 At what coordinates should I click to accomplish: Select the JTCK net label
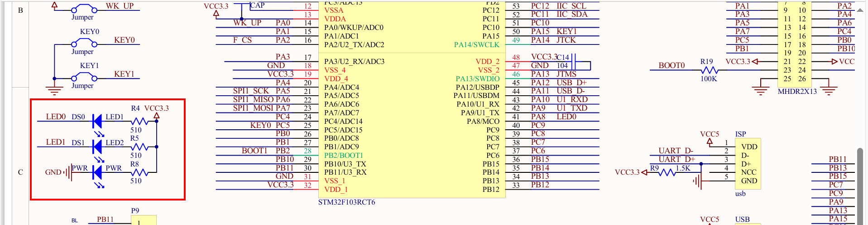pos(566,40)
